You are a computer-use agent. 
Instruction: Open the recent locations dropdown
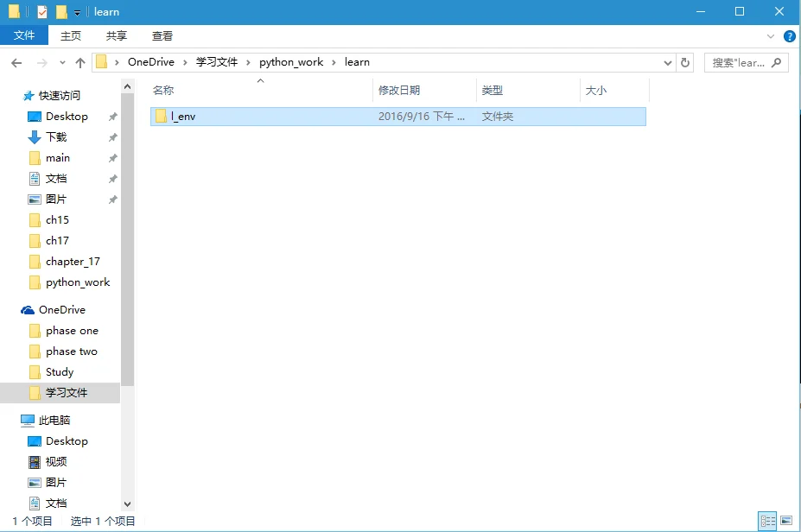(x=62, y=63)
